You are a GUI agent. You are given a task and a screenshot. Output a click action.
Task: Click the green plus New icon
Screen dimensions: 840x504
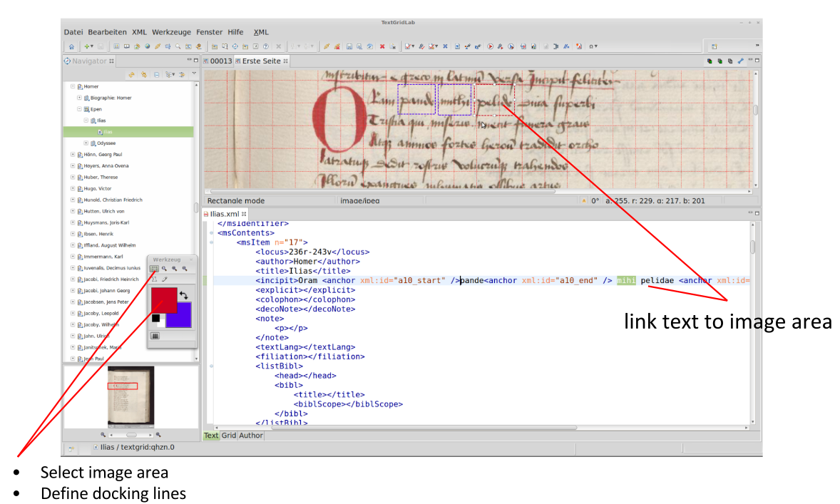[x=87, y=46]
